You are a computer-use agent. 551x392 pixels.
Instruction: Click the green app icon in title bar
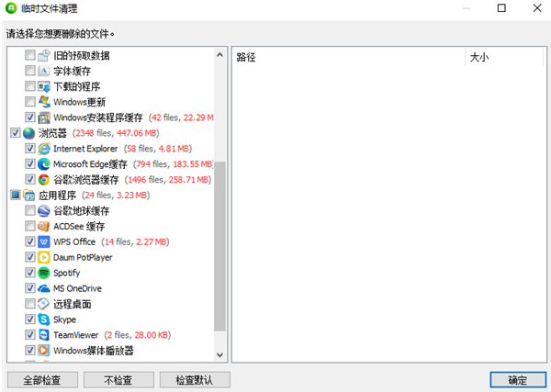11,8
